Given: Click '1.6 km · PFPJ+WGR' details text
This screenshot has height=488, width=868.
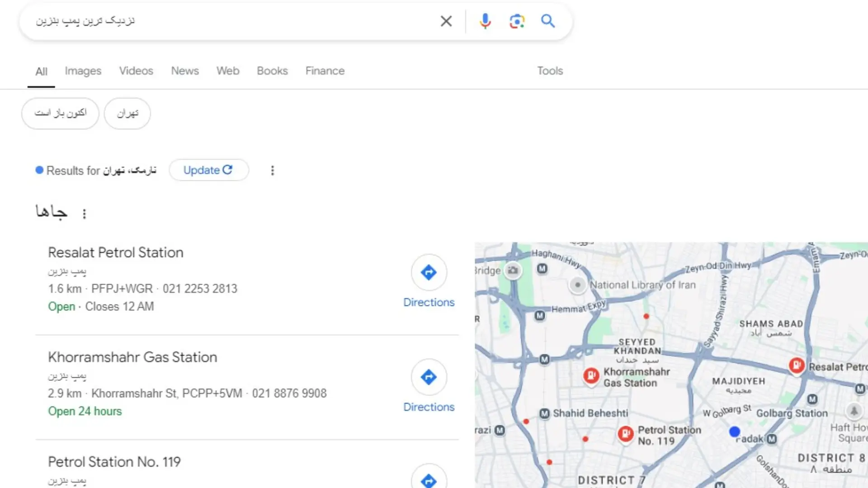Looking at the screenshot, I should (x=100, y=289).
